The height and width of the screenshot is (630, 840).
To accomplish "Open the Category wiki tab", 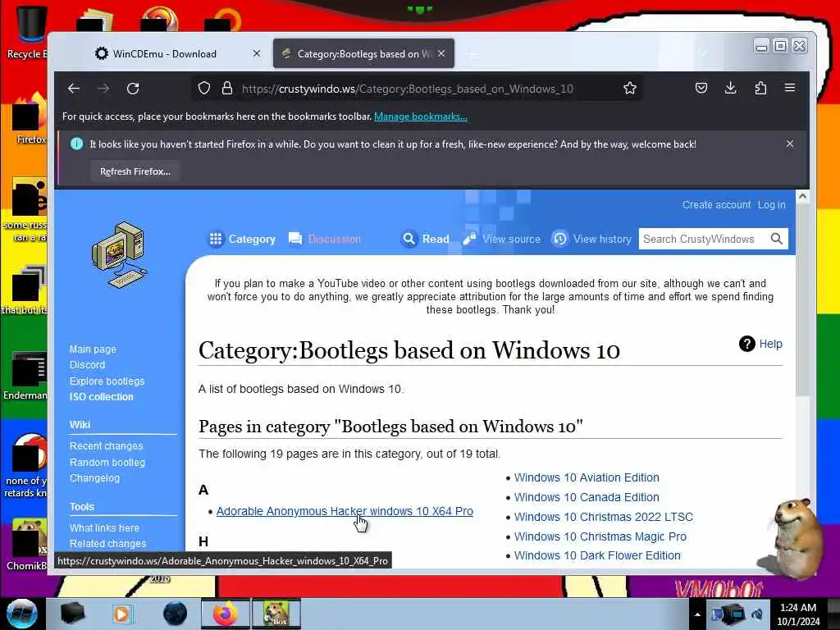I will 242,239.
